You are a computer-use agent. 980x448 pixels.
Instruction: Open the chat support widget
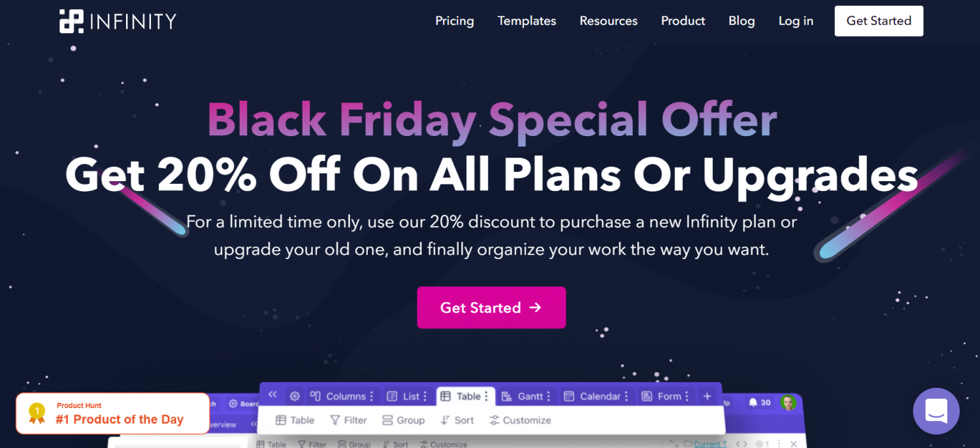[936, 411]
